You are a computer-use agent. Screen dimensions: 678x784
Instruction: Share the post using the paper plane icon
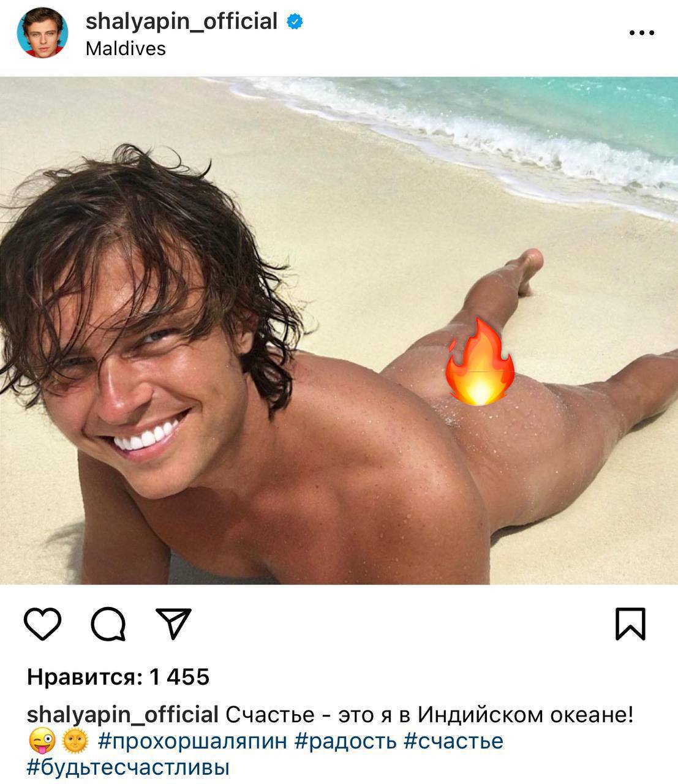174,624
